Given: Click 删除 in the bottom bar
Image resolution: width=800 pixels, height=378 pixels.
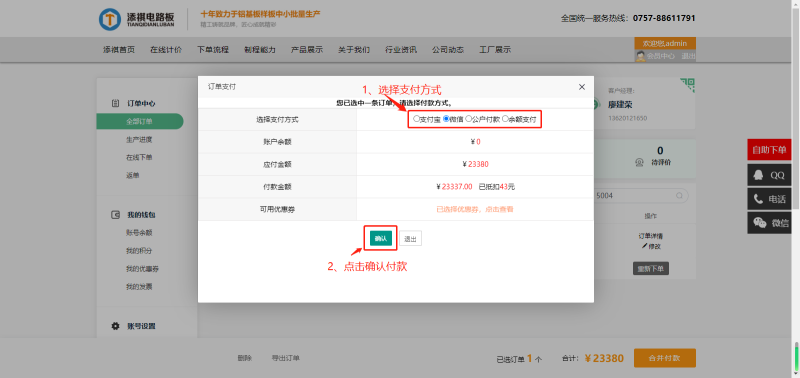Looking at the screenshot, I should [x=245, y=358].
